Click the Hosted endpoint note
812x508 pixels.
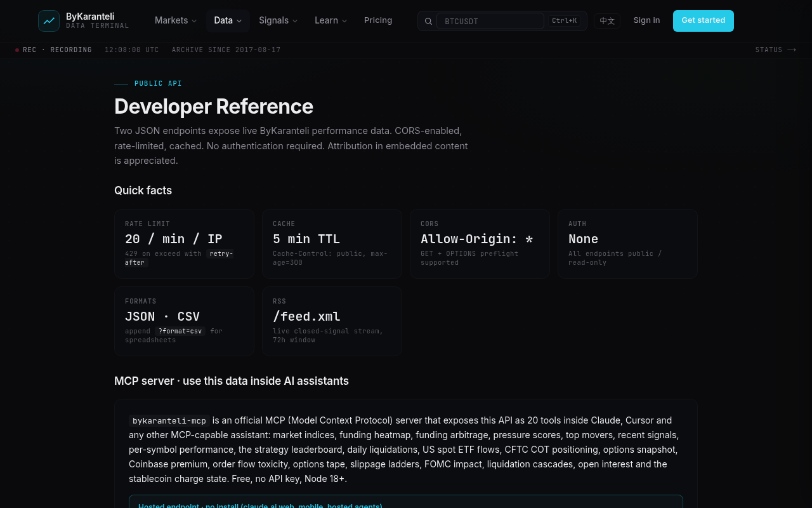pyautogui.click(x=406, y=502)
